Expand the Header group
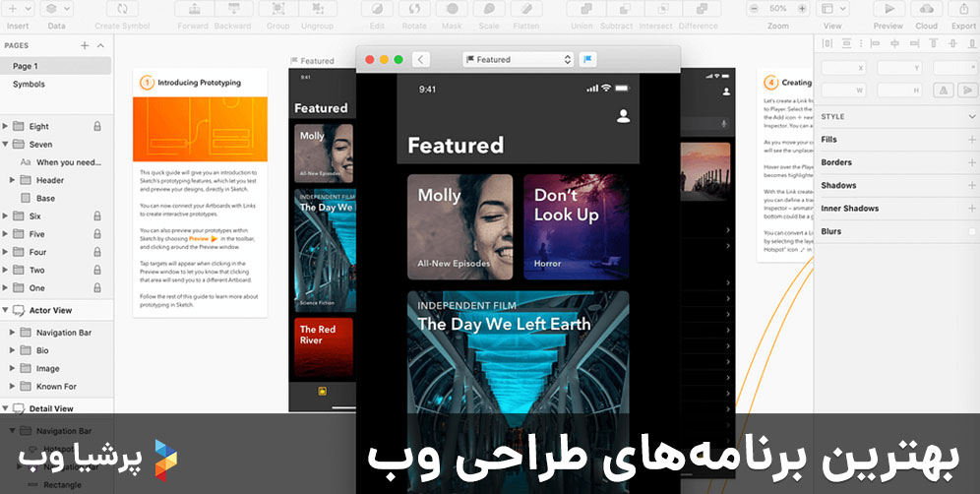Screen dimensions: 980x494 point(12,180)
